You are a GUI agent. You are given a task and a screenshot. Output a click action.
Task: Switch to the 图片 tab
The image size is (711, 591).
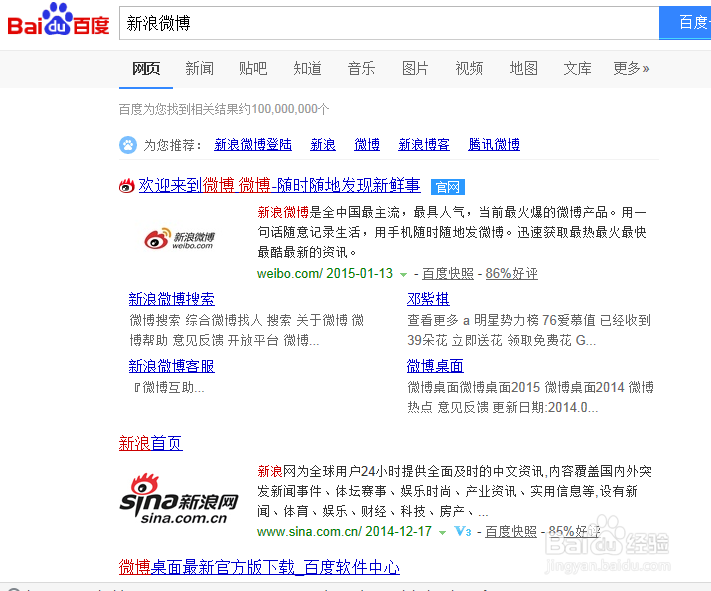(x=415, y=68)
